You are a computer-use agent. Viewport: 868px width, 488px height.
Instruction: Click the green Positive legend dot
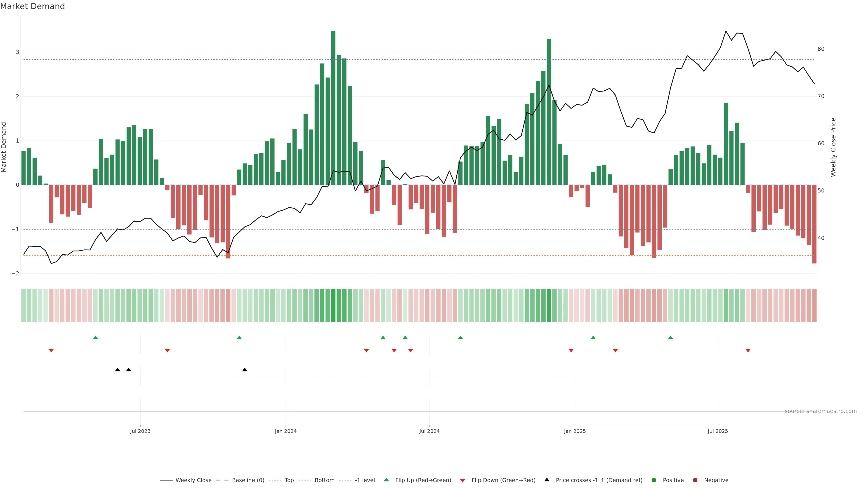point(654,480)
